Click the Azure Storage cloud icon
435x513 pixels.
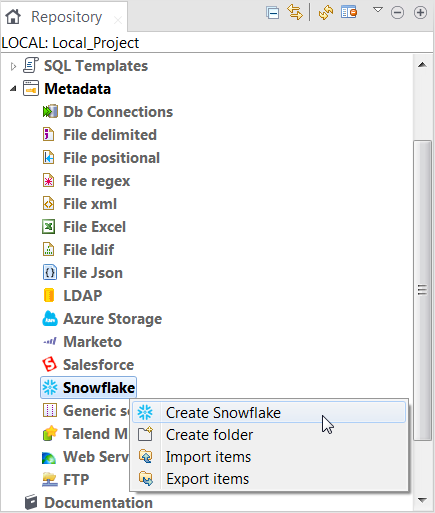click(x=50, y=318)
